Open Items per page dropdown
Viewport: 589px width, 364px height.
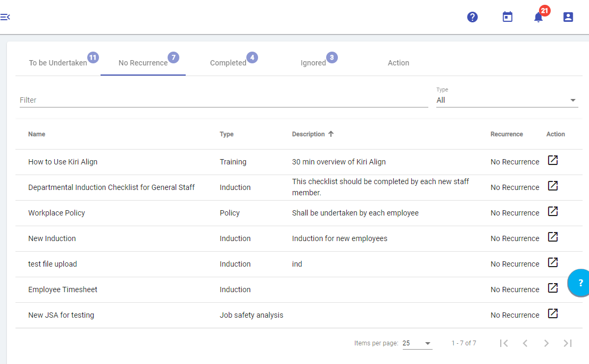(417, 343)
